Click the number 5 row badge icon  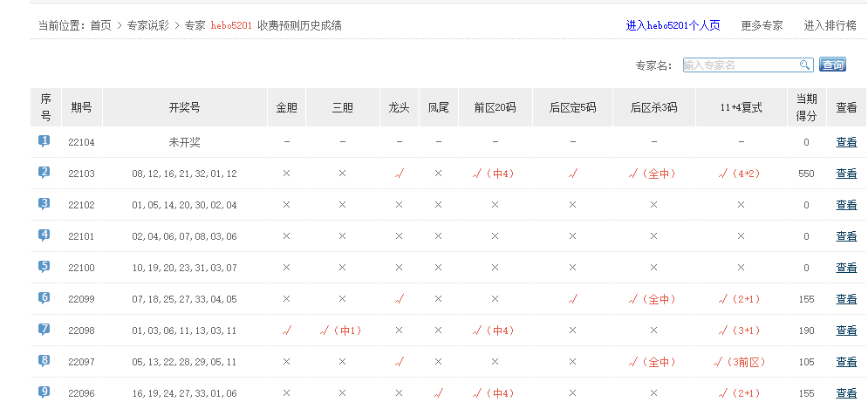pos(44,267)
